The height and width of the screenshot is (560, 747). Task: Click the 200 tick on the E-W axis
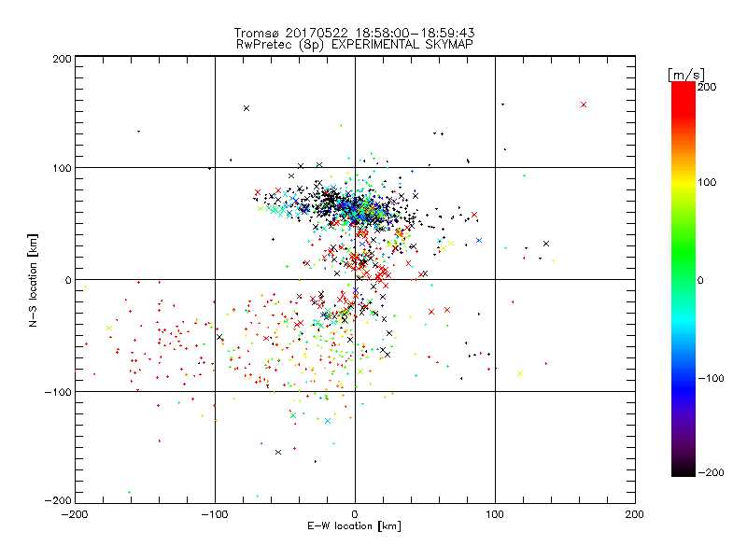[x=635, y=514]
